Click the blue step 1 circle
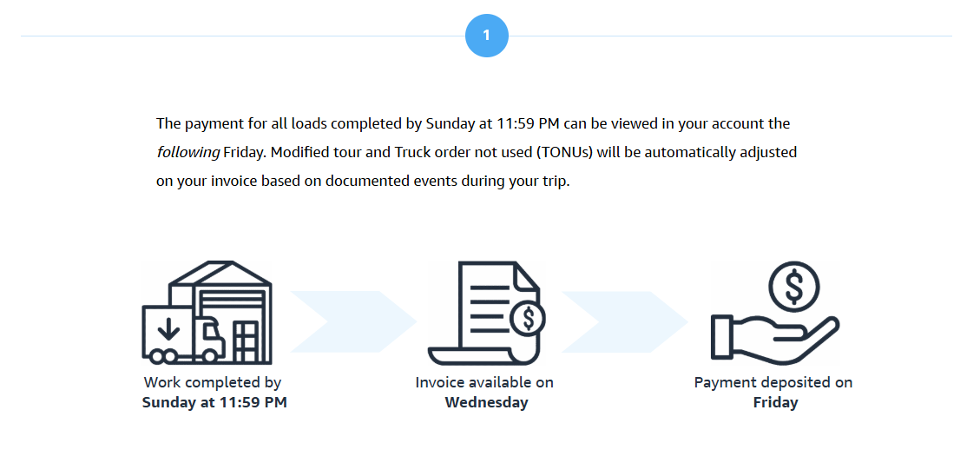The height and width of the screenshot is (463, 980). [486, 36]
